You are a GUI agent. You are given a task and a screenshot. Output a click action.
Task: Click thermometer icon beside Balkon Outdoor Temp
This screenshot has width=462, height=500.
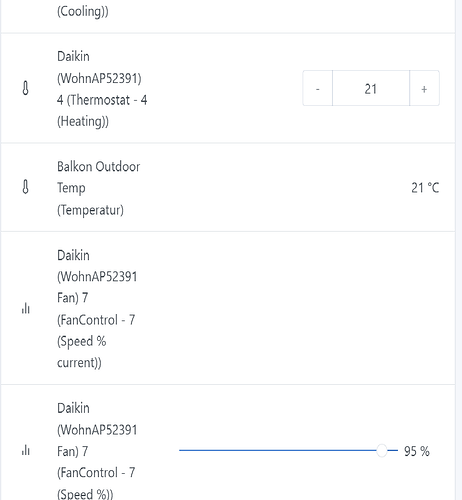click(x=25, y=187)
